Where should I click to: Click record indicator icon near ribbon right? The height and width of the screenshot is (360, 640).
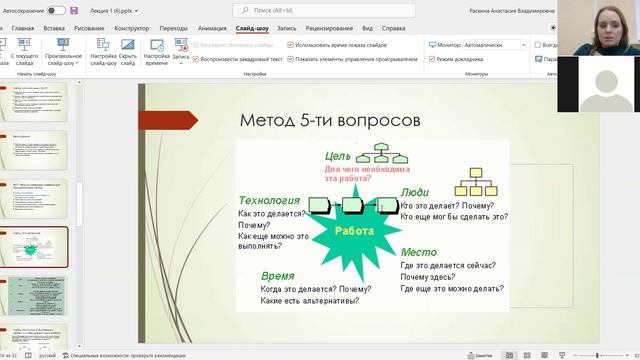click(x=553, y=28)
